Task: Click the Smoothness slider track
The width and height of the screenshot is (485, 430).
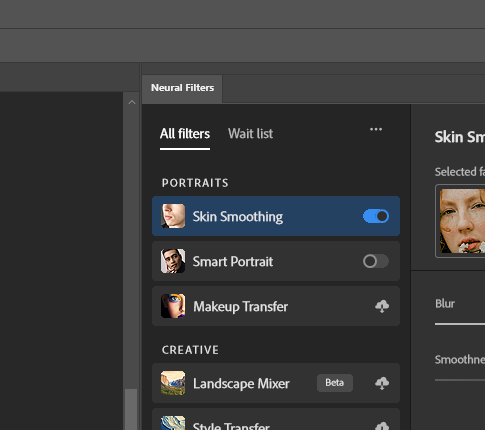Action: click(460, 380)
